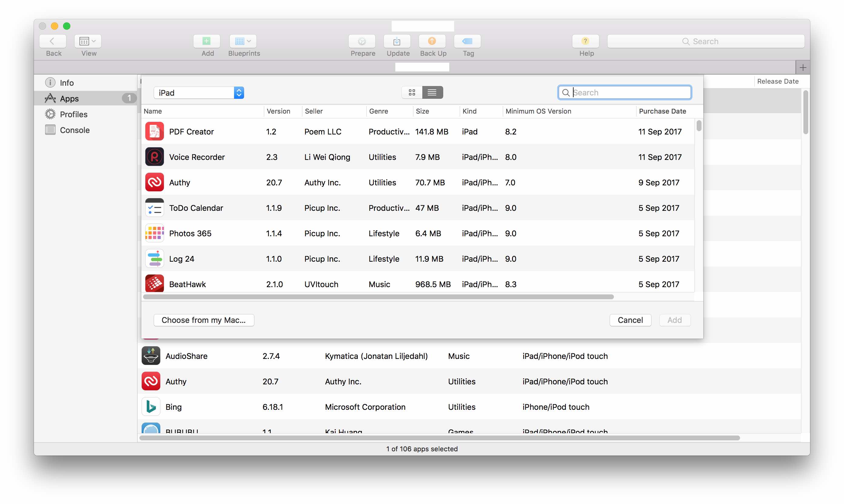The width and height of the screenshot is (844, 504).
Task: Sort by Kind column header
Action: point(481,111)
